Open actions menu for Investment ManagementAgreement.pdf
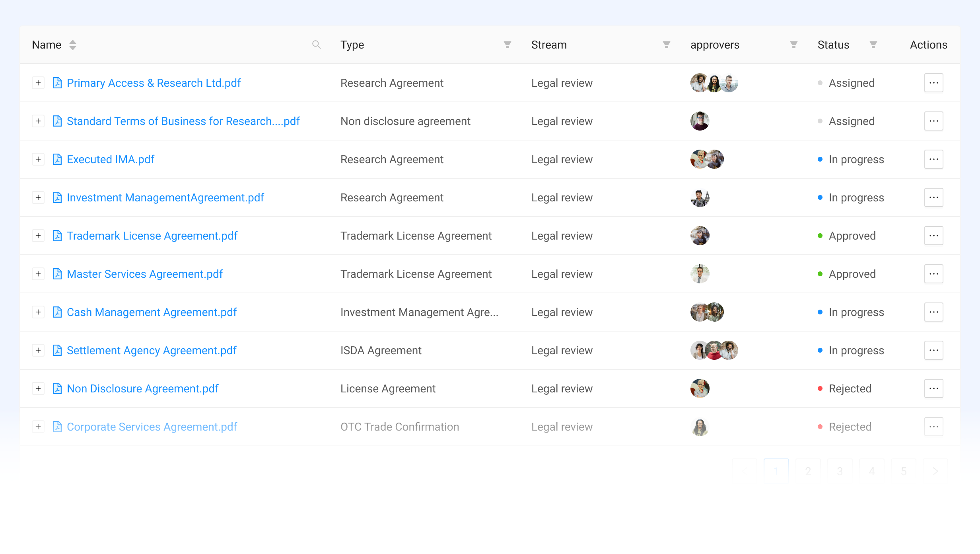Image resolution: width=980 pixels, height=554 pixels. click(x=934, y=197)
